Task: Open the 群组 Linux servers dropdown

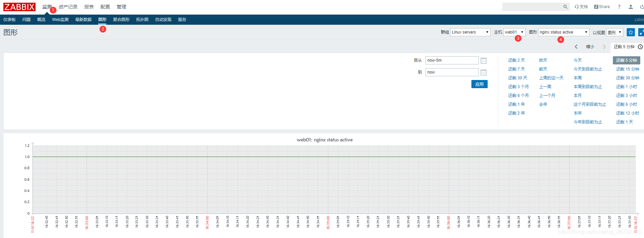Action: point(470,32)
